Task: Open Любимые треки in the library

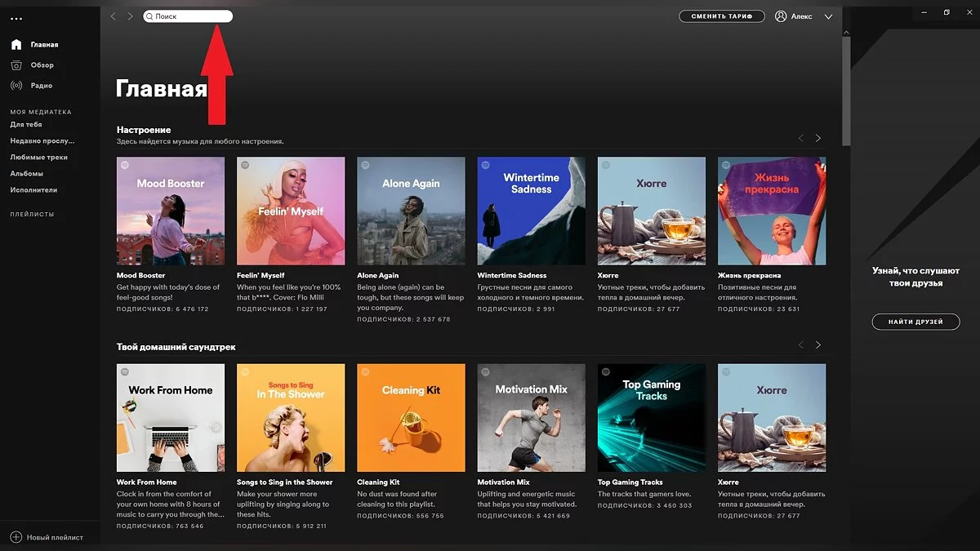Action: click(x=39, y=158)
